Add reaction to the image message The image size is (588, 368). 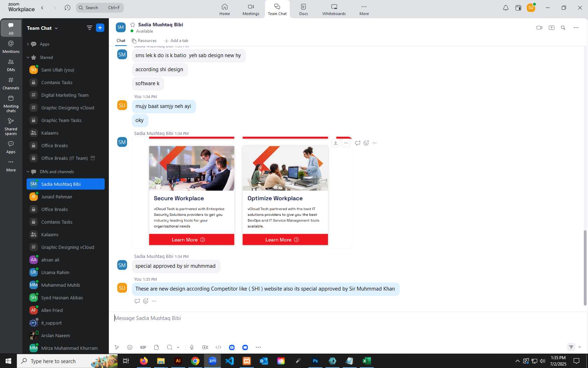(366, 143)
